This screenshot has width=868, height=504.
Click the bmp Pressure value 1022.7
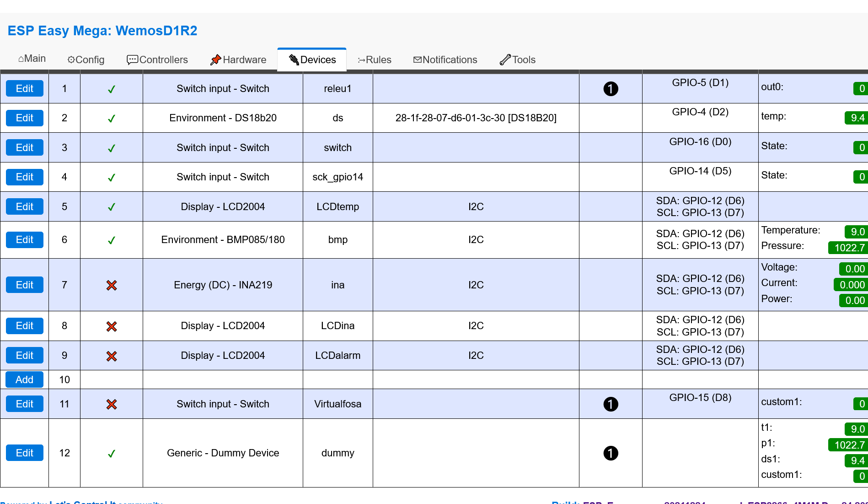point(849,248)
